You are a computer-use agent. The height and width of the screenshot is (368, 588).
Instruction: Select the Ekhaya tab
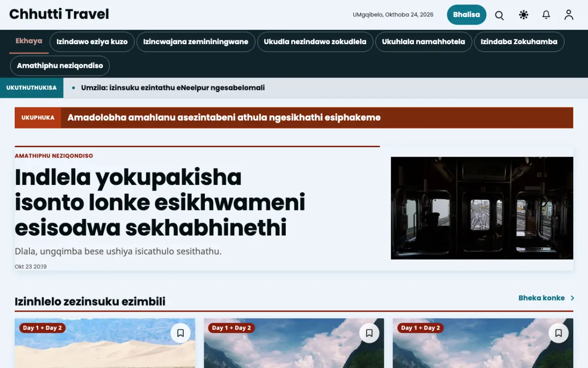point(29,41)
